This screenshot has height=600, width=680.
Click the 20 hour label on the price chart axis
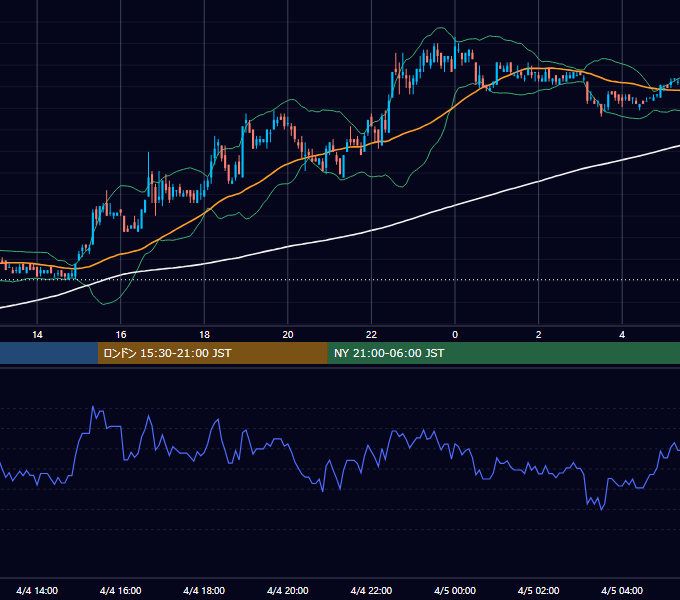pos(288,335)
